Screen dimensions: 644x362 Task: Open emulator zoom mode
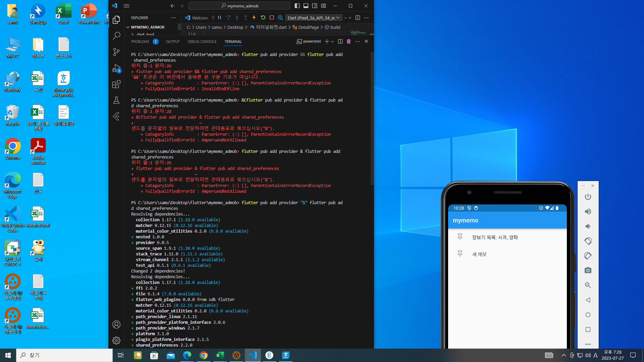(x=588, y=285)
